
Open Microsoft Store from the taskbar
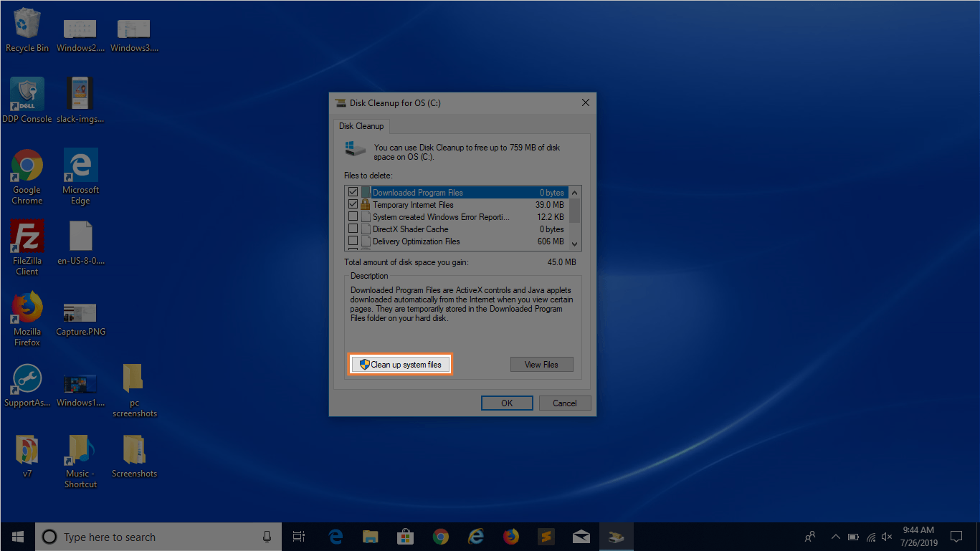pos(405,536)
